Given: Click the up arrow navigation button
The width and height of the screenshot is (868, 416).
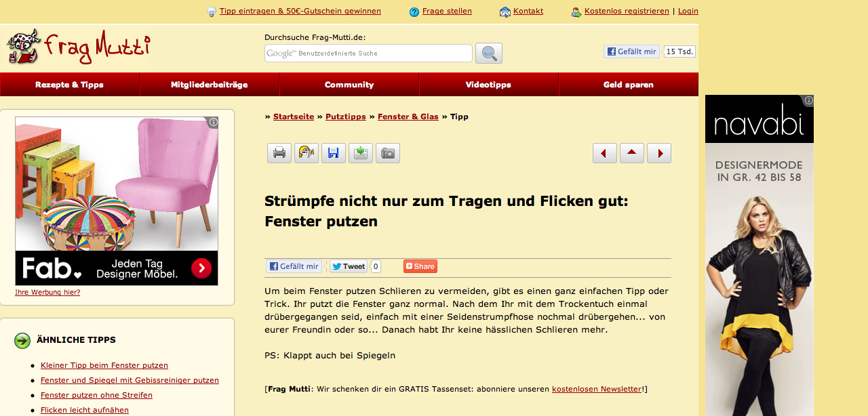Looking at the screenshot, I should click(631, 153).
